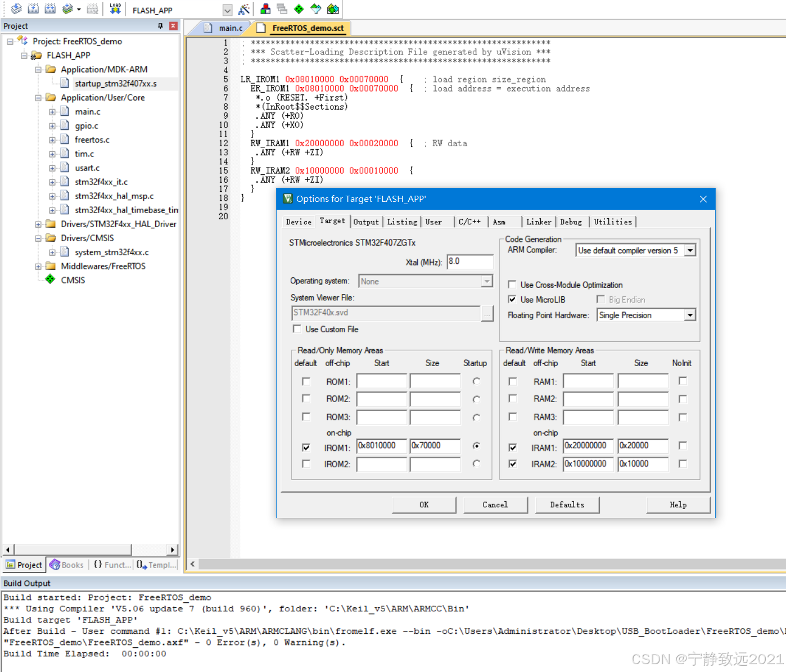Click the Build target toolbar icon
Screen dimensions: 786x672
click(x=33, y=8)
